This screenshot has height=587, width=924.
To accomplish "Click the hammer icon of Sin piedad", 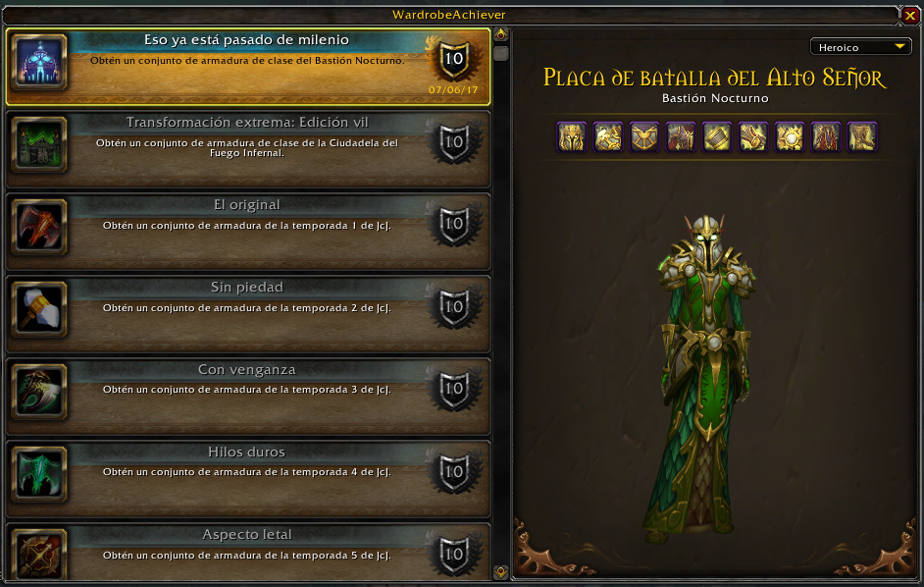I will click(39, 308).
